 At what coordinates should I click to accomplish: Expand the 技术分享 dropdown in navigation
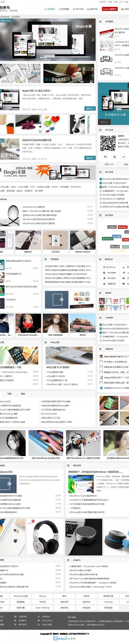pos(79,9)
